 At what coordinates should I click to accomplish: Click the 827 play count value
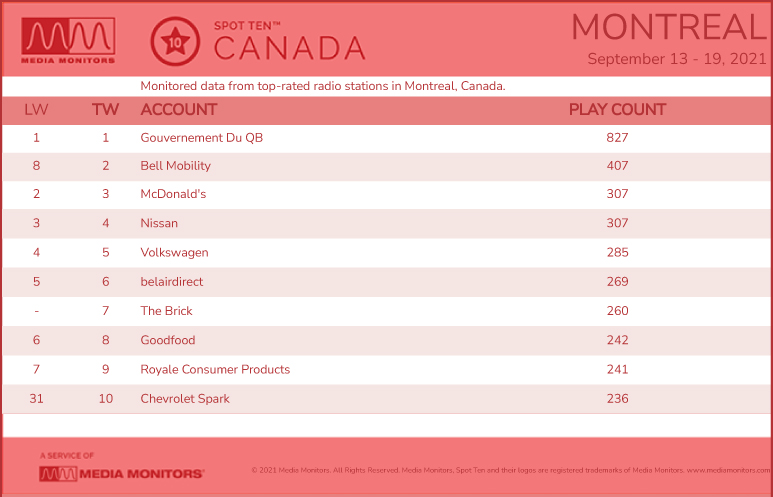click(617, 138)
